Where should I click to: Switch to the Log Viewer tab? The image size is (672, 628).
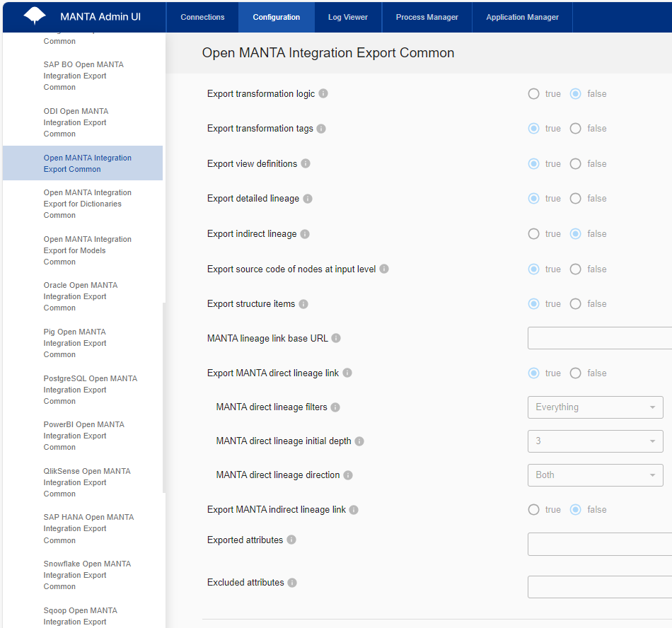pos(347,16)
